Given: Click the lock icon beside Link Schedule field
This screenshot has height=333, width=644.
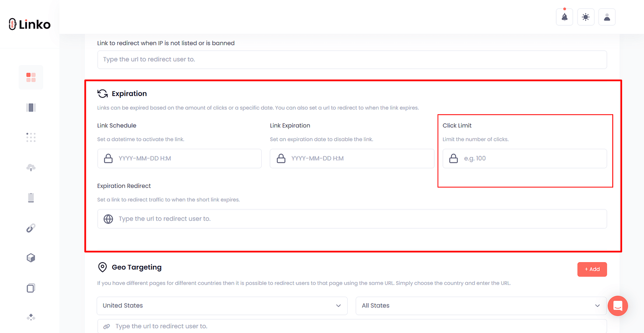Looking at the screenshot, I should (108, 158).
